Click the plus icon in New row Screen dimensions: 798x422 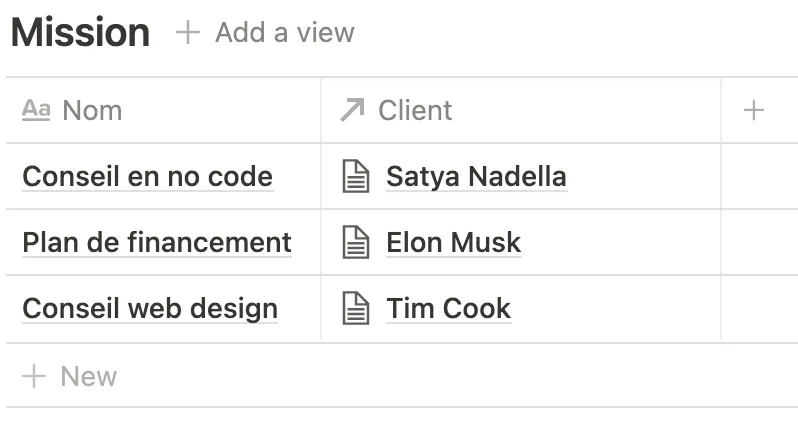coord(34,376)
